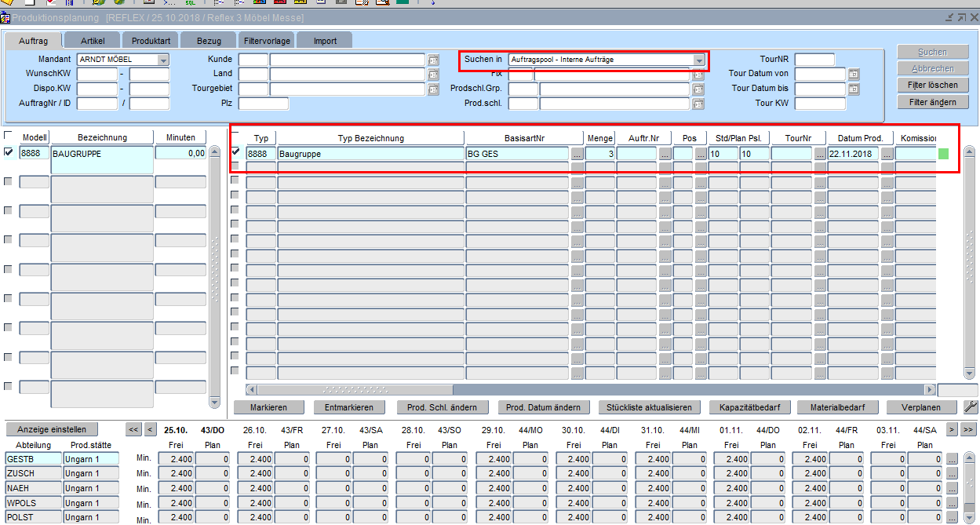The width and height of the screenshot is (980, 525).
Task: Open the Tourgebiet lookup list icon
Action: 433,89
